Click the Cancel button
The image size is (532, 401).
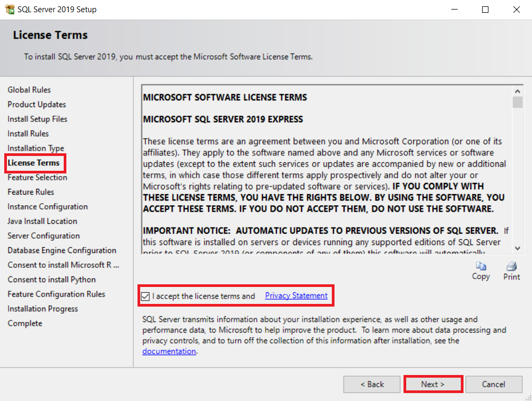pyautogui.click(x=494, y=384)
